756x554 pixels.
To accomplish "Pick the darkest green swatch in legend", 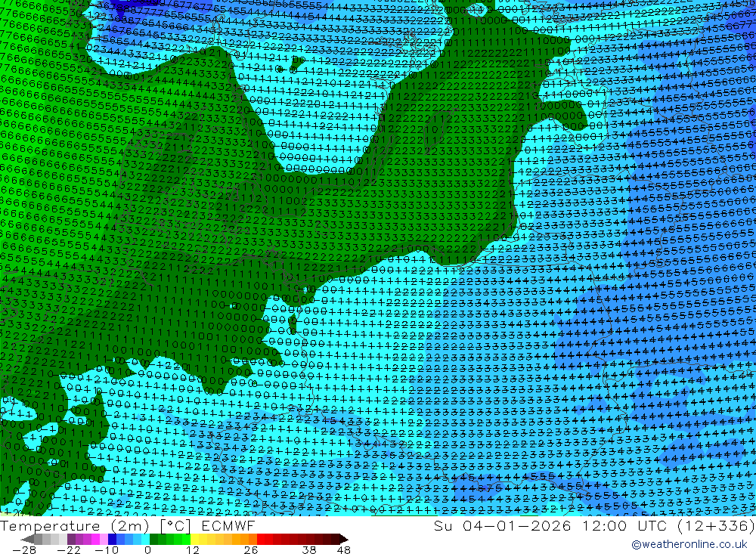I will [x=153, y=539].
